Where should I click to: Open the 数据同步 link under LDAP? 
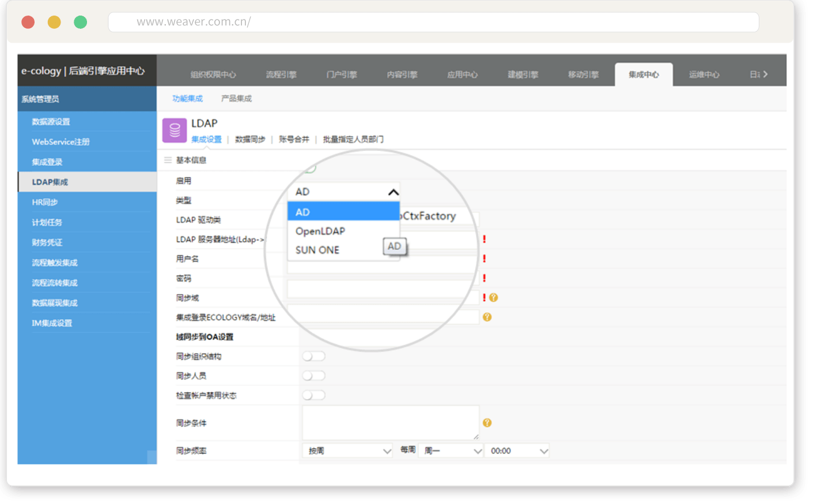pos(250,139)
